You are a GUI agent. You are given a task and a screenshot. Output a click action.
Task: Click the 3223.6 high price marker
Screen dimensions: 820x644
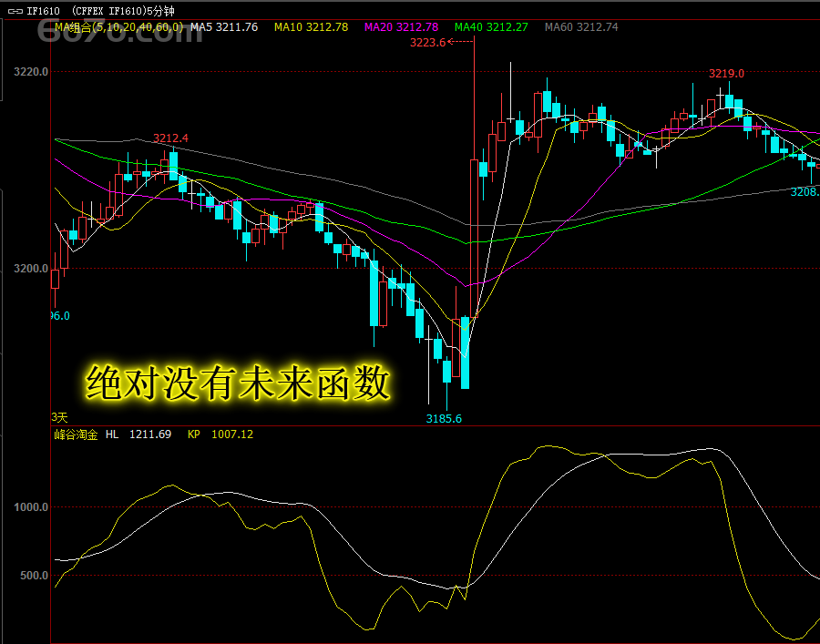[428, 42]
